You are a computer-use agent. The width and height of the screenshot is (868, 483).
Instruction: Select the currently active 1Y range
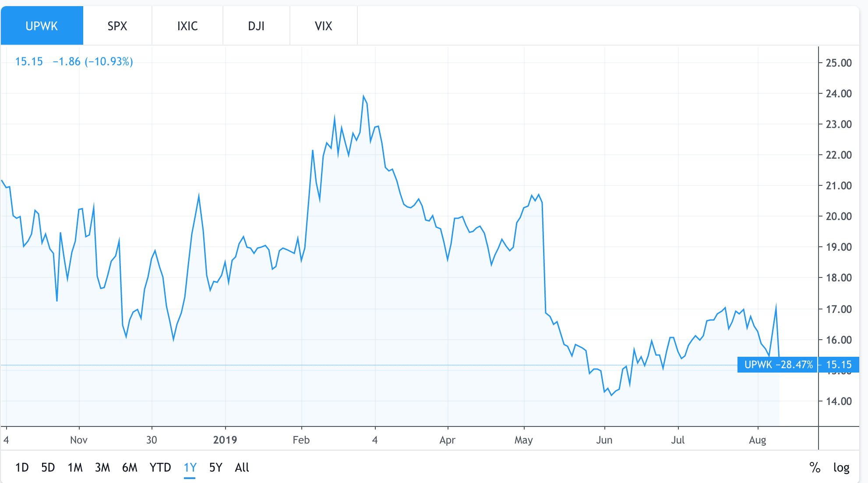[189, 467]
